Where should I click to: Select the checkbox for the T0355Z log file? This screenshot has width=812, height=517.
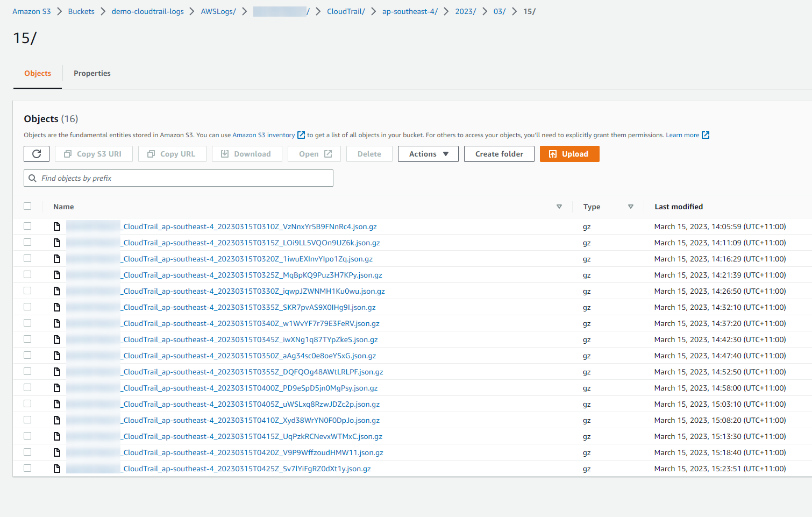point(27,371)
